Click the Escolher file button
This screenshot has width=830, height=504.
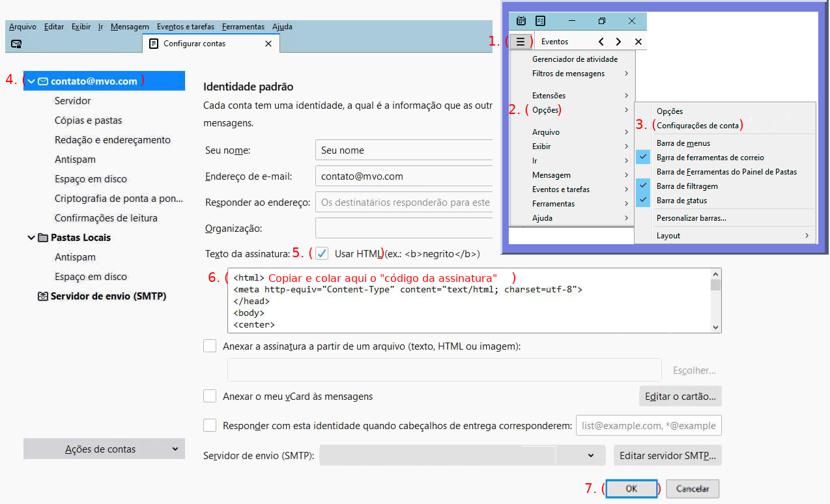[x=694, y=371]
